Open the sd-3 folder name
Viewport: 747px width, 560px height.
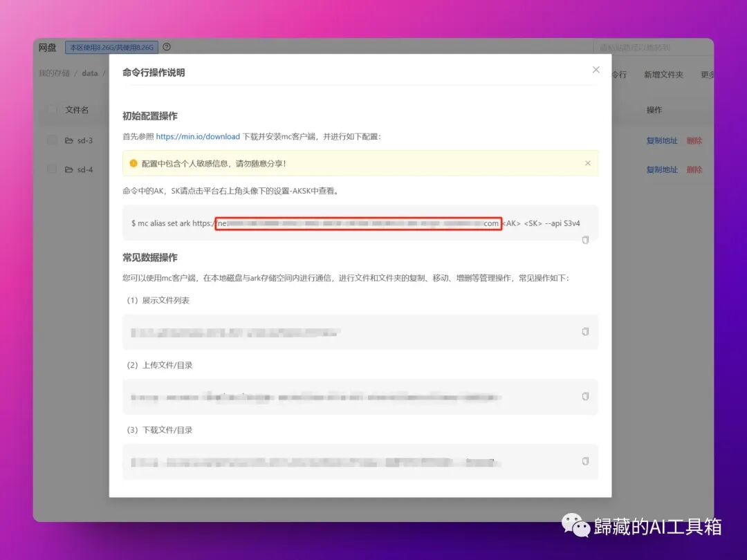point(85,140)
